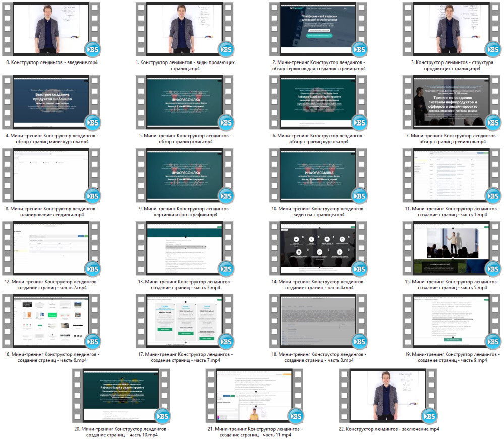Select thumbnail of 18. создание страниц часть 8
The width and height of the screenshot is (504, 439).
318,321
